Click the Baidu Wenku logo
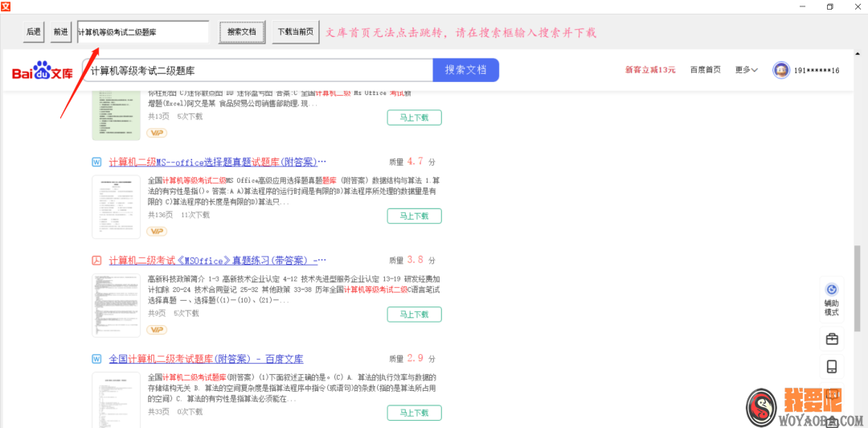 pos(42,72)
